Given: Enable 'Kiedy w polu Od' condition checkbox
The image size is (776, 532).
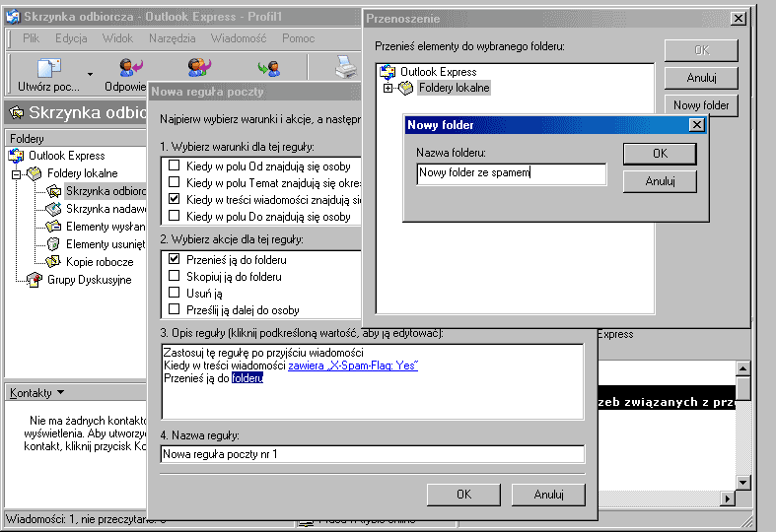Looking at the screenshot, I should click(175, 166).
